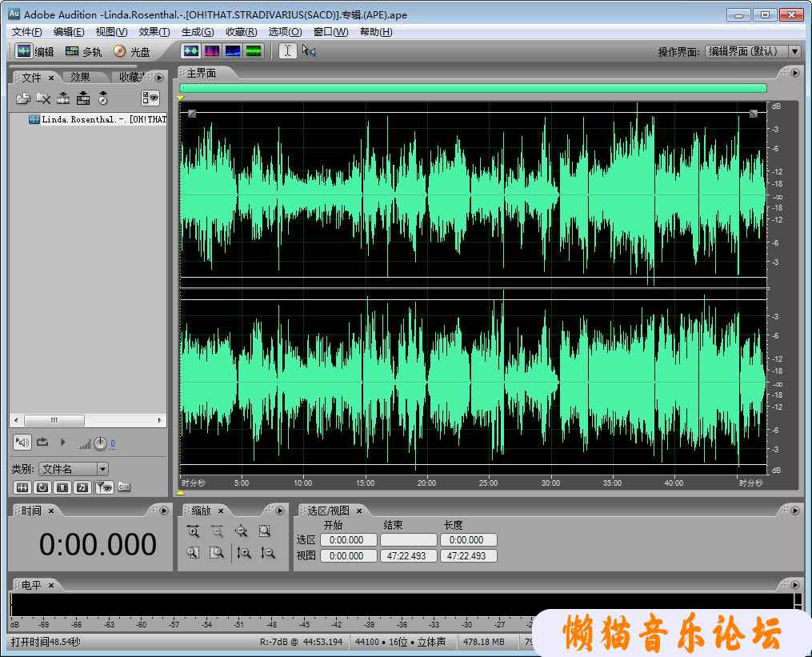Click the Files panel horizontal scrollbar

point(87,420)
